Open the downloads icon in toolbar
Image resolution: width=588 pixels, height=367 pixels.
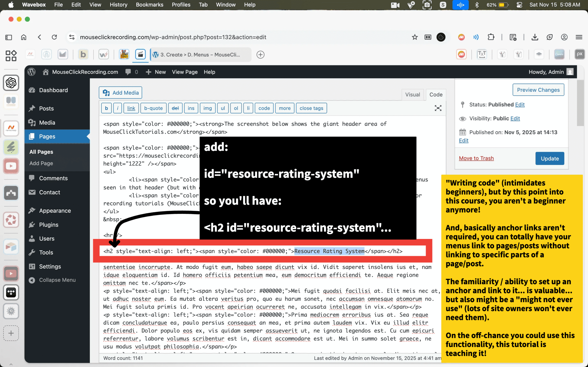pos(534,37)
